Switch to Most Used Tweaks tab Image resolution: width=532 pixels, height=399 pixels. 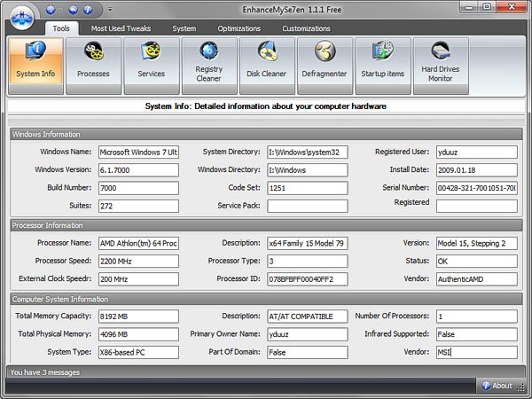point(121,28)
